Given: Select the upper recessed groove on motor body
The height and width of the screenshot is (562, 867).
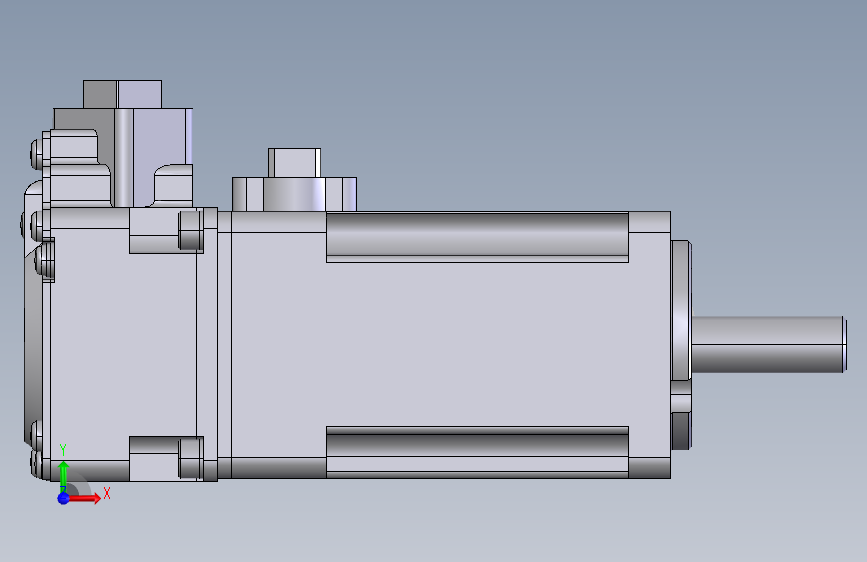Looking at the screenshot, I should coord(477,237).
